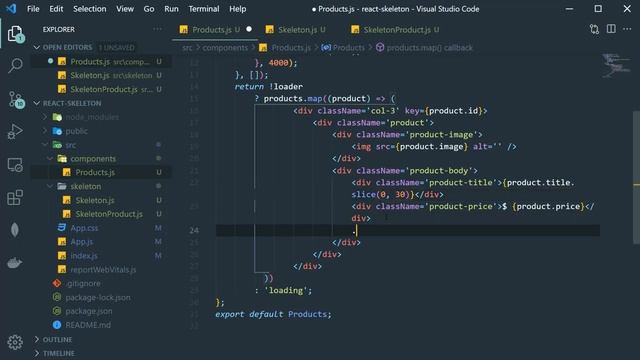Open the Edit menu
Viewport: 640px width, 360px height.
(x=56, y=9)
